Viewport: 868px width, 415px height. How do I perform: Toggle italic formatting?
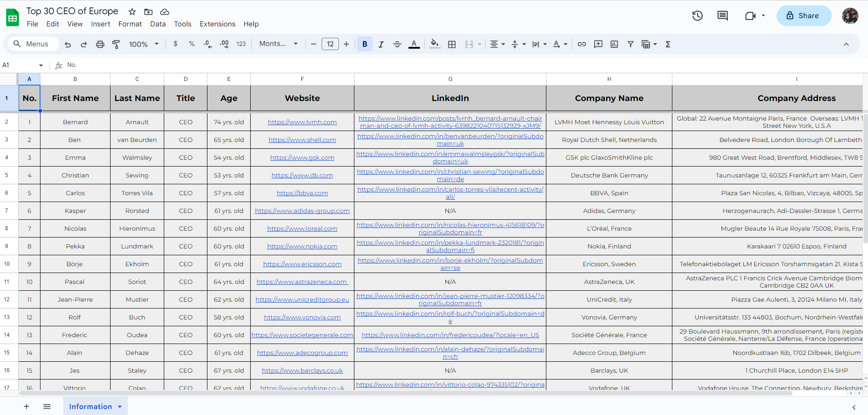coord(381,44)
